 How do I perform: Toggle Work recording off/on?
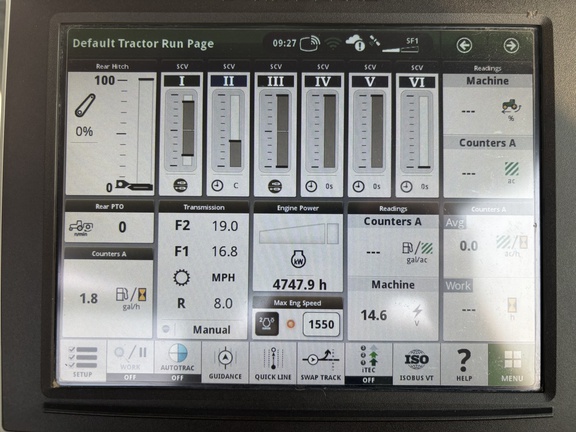[x=130, y=361]
